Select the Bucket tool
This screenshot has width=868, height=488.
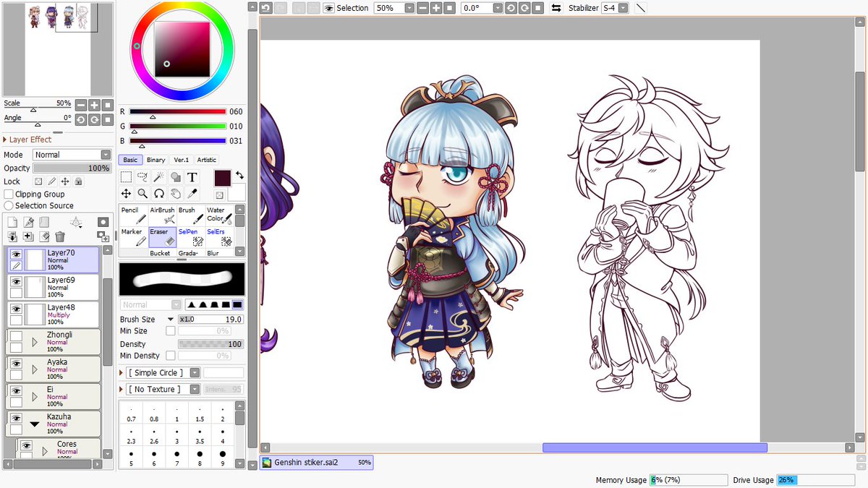click(162, 253)
